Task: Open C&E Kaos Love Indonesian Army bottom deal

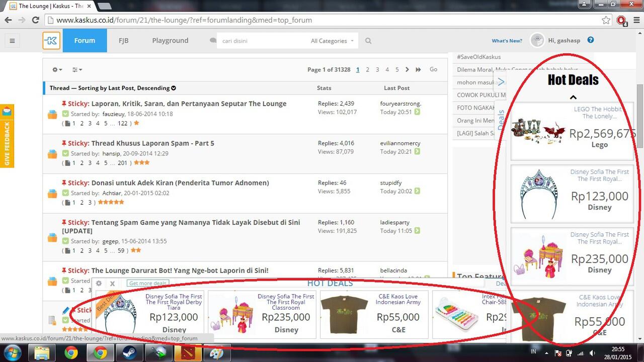Action: [x=374, y=314]
